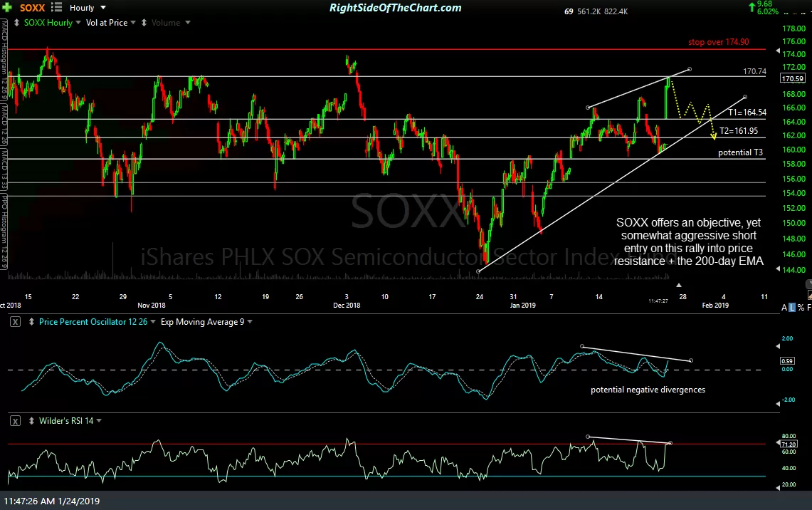Expand the Volume plot dropdown arrow

[x=187, y=23]
